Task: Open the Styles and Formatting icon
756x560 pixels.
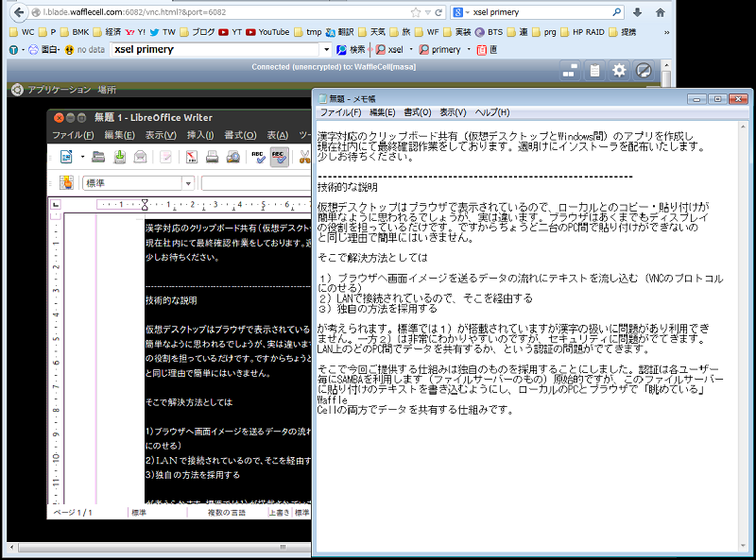Action: point(66,183)
